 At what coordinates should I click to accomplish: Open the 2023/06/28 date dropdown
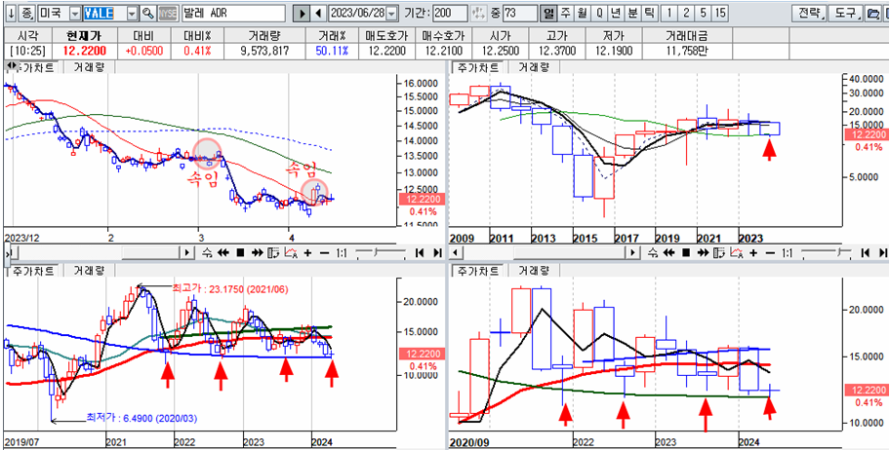[391, 14]
